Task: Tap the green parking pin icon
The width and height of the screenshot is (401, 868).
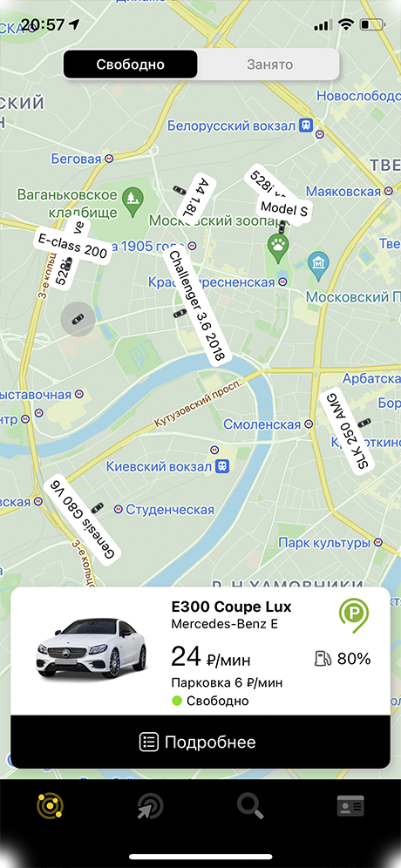Action: pos(353,615)
